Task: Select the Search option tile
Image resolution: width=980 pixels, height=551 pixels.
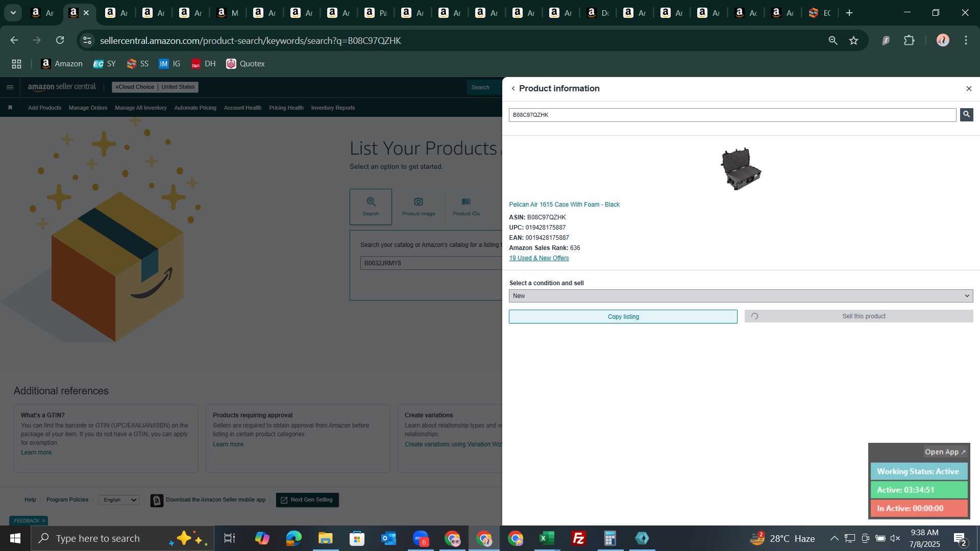Action: pyautogui.click(x=371, y=207)
